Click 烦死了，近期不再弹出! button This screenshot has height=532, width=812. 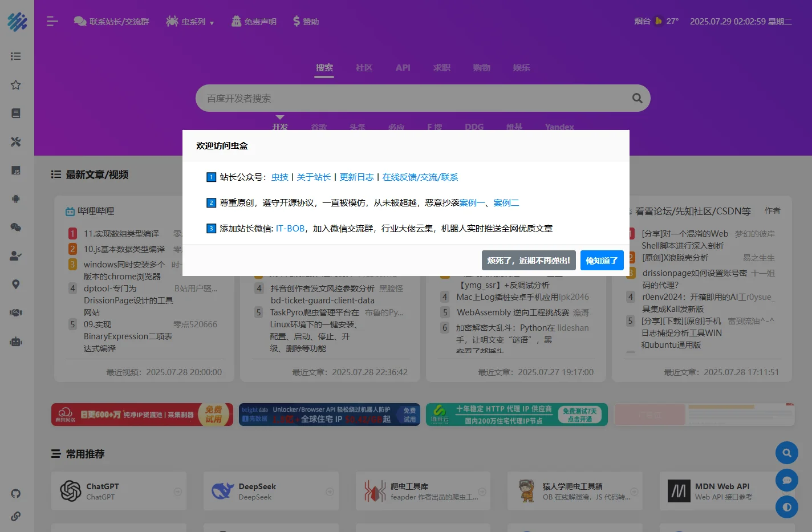coord(529,261)
